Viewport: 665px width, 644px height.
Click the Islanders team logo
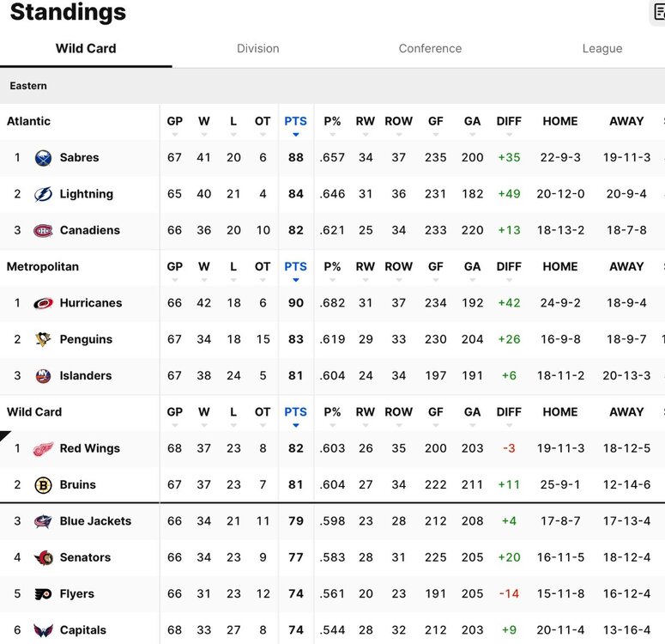[x=43, y=375]
